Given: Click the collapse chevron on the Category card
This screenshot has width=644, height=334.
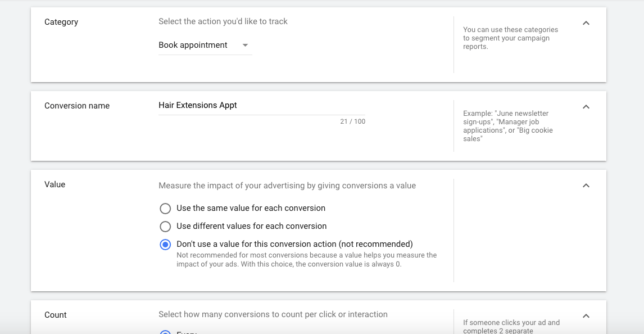Looking at the screenshot, I should (x=586, y=22).
